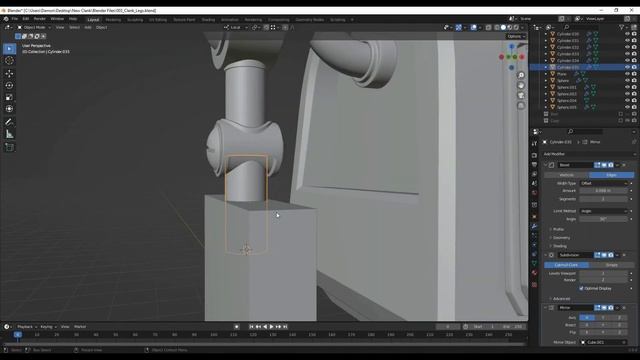The height and width of the screenshot is (360, 640).
Task: Select Simple subdivision type
Action: coord(611,265)
